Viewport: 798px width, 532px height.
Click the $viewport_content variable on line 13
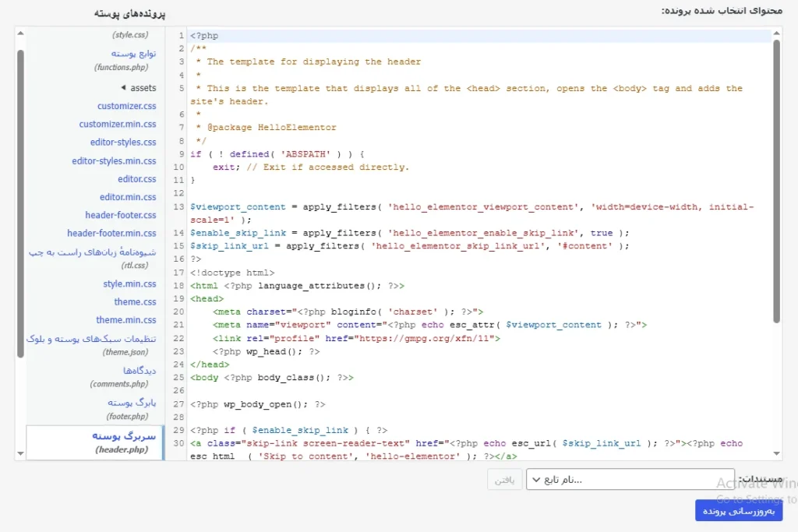[x=238, y=207]
